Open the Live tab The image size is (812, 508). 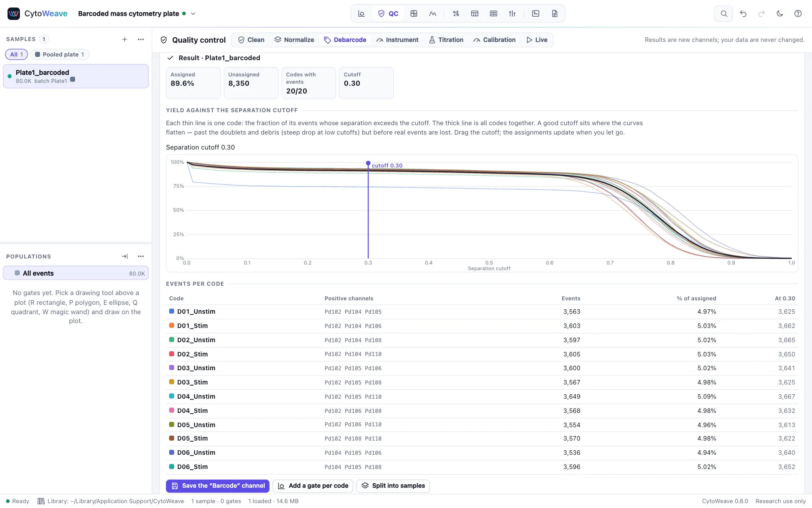[x=537, y=40]
